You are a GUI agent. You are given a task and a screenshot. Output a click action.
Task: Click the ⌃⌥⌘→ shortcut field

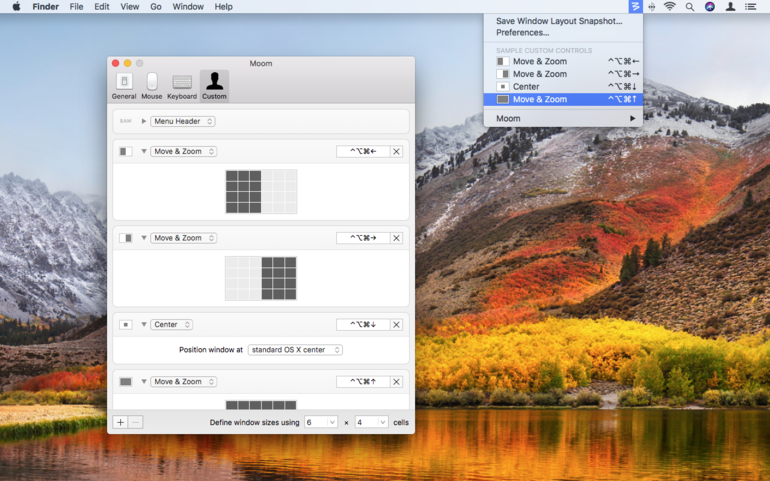pos(363,238)
